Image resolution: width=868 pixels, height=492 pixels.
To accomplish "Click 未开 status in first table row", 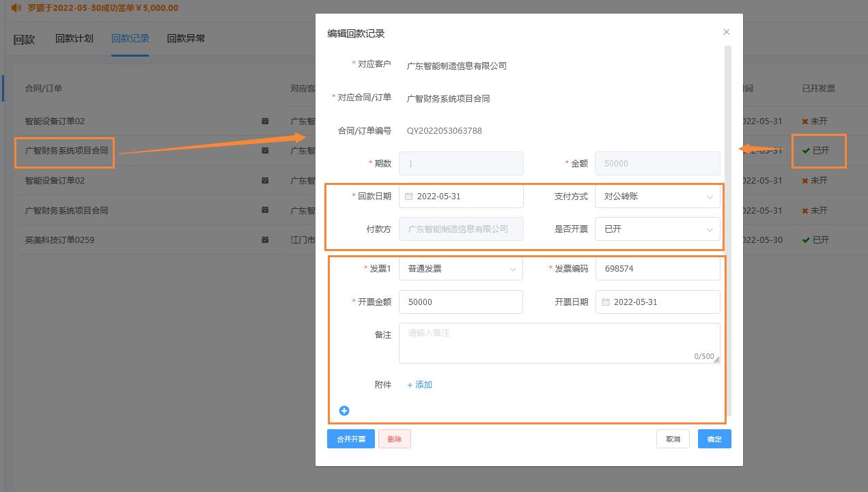I will tap(815, 121).
